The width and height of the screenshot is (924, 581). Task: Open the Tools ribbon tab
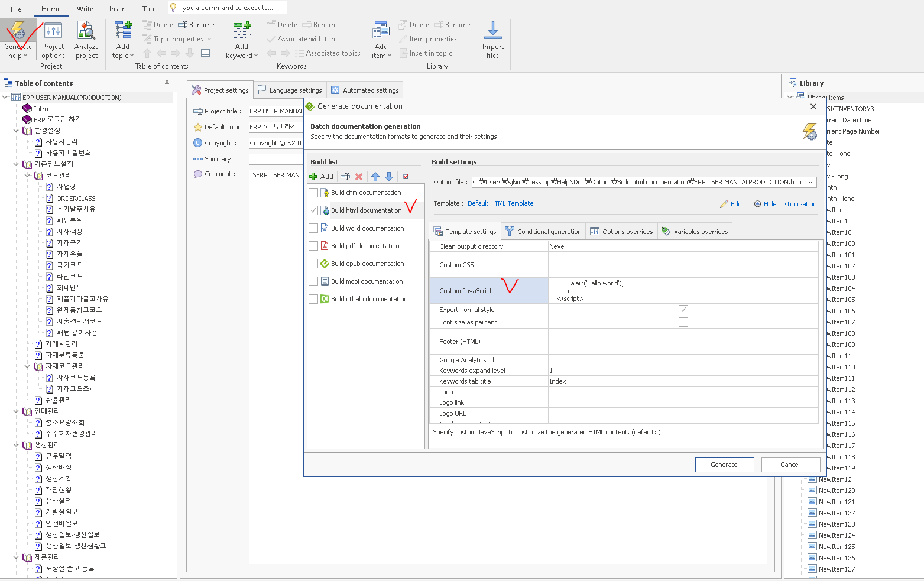[x=151, y=9]
